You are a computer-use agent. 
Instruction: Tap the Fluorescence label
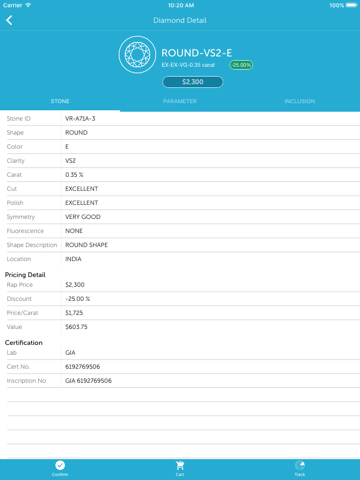(25, 231)
